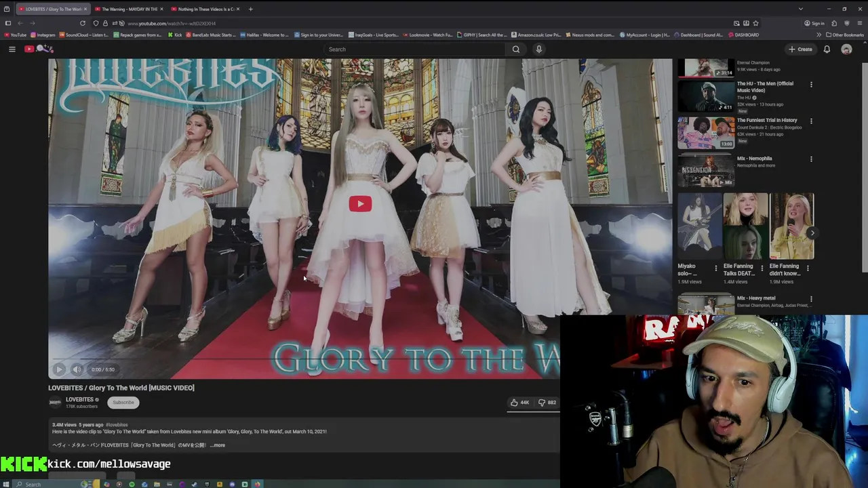Open the SoundCloud bookmark
This screenshot has width=868, height=488.
click(84, 35)
